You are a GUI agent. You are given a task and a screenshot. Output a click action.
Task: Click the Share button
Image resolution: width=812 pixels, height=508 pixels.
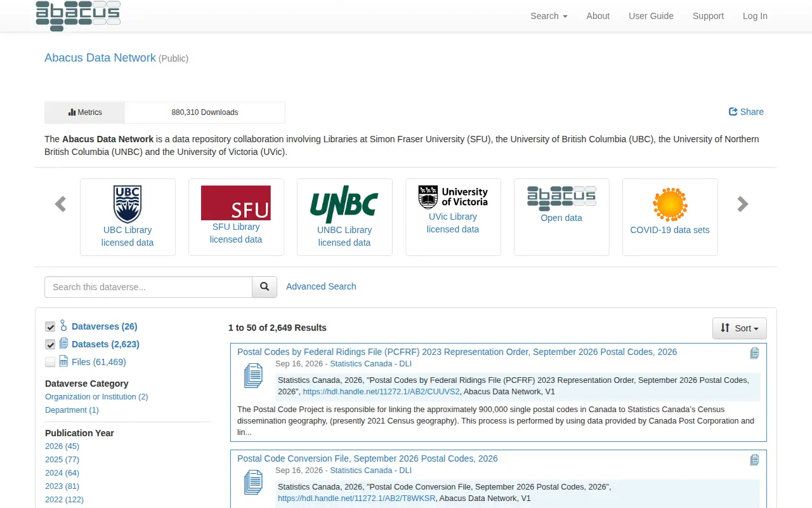tap(746, 112)
